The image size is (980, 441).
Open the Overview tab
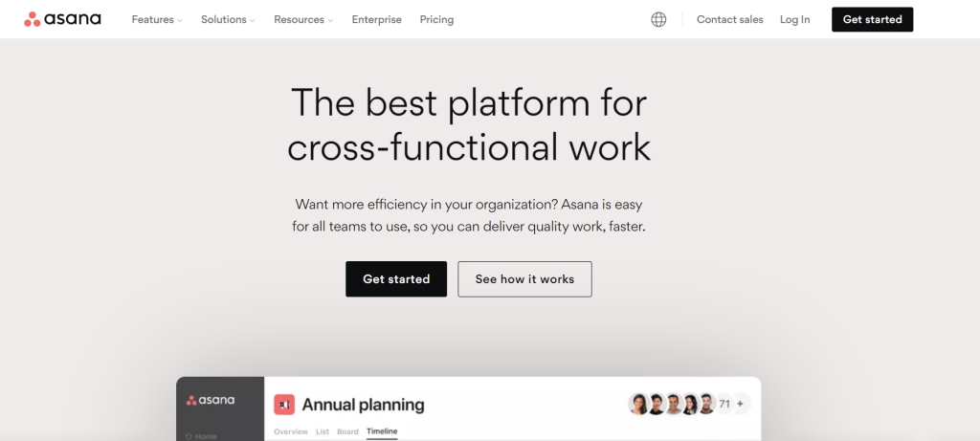point(291,431)
